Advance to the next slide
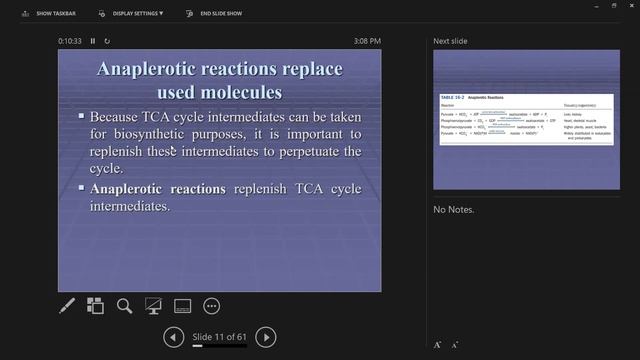The image size is (640, 360). [x=266, y=338]
